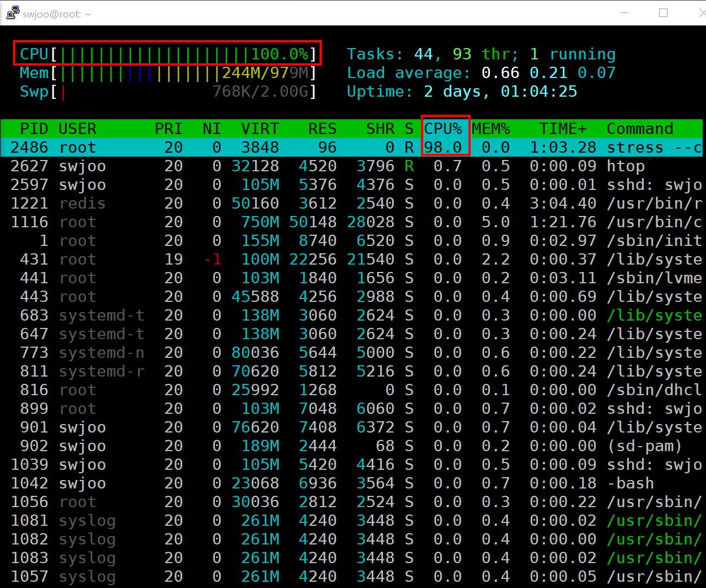
Task: Click the 1:03.28 TIME+ value
Action: pyautogui.click(x=563, y=147)
